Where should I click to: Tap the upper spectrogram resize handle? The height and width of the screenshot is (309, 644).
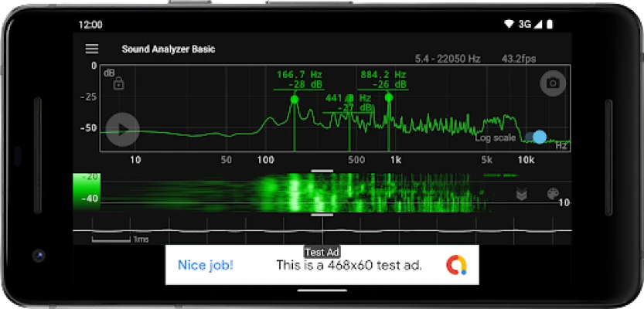(x=322, y=171)
